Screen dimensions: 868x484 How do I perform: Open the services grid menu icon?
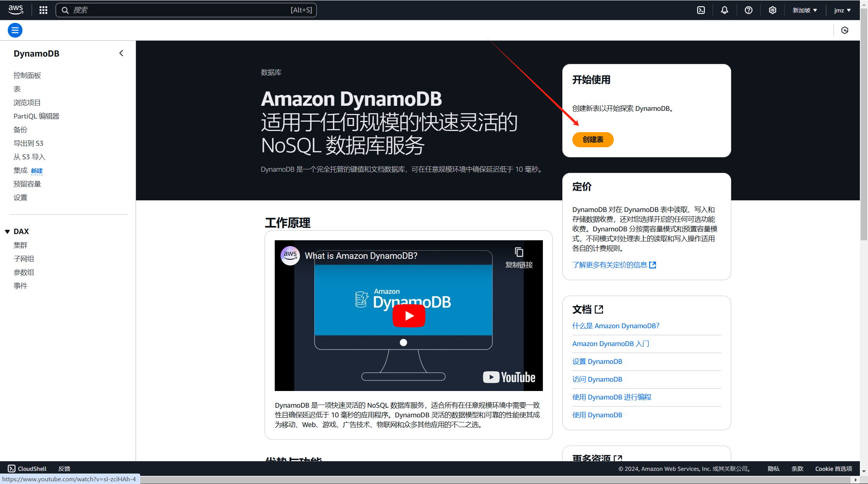tap(43, 10)
